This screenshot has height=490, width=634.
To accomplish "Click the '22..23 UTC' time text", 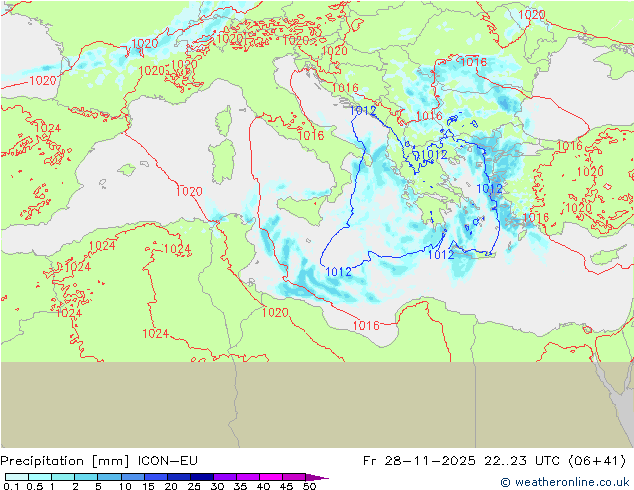I will click(522, 460).
